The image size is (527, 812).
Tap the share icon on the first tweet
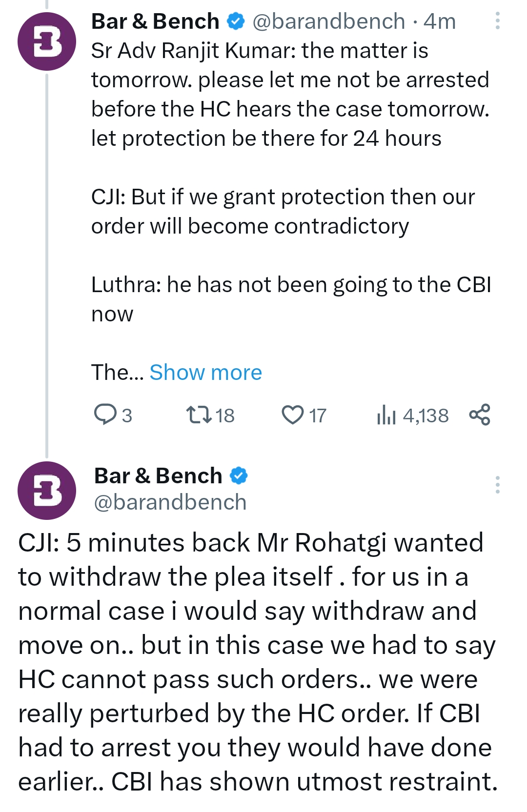pyautogui.click(x=479, y=415)
